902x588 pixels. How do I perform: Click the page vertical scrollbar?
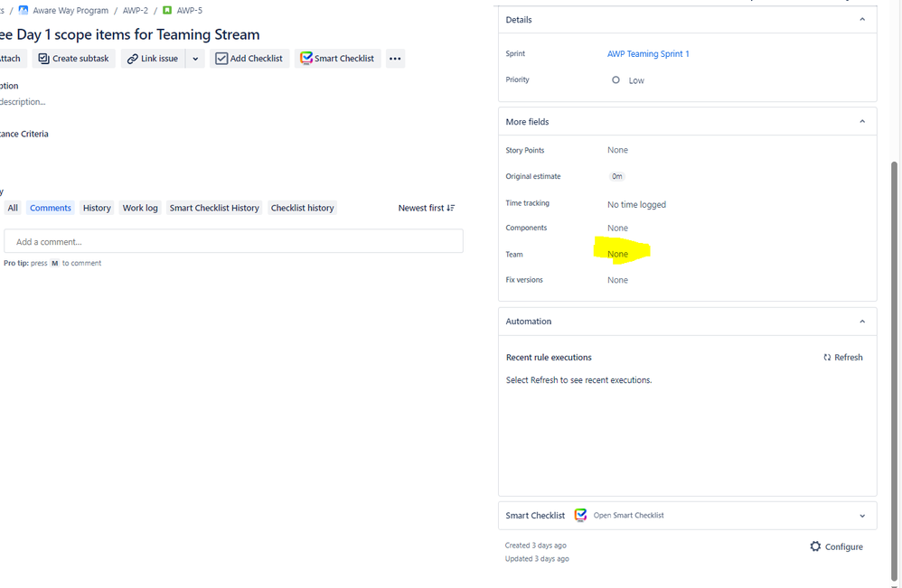click(894, 370)
